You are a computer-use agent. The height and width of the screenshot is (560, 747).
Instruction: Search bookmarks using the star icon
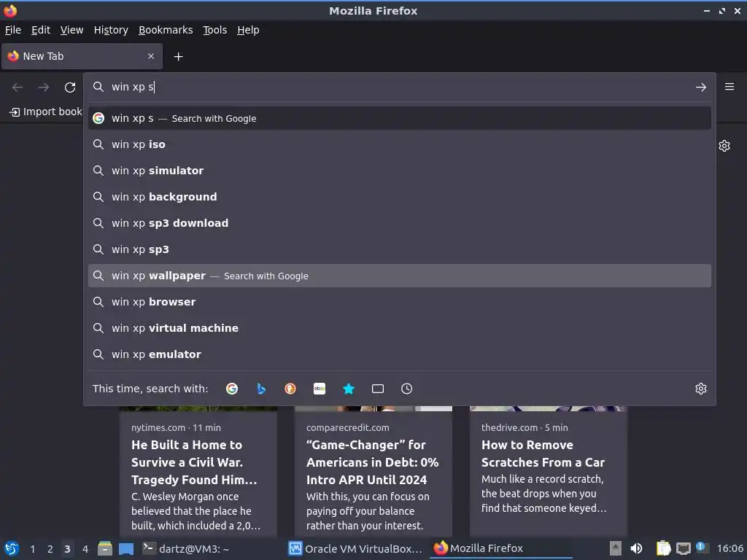click(349, 389)
